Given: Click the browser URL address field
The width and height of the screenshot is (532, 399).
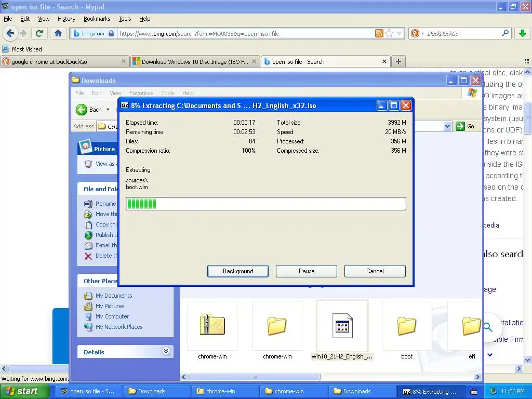Looking at the screenshot, I should tap(245, 33).
